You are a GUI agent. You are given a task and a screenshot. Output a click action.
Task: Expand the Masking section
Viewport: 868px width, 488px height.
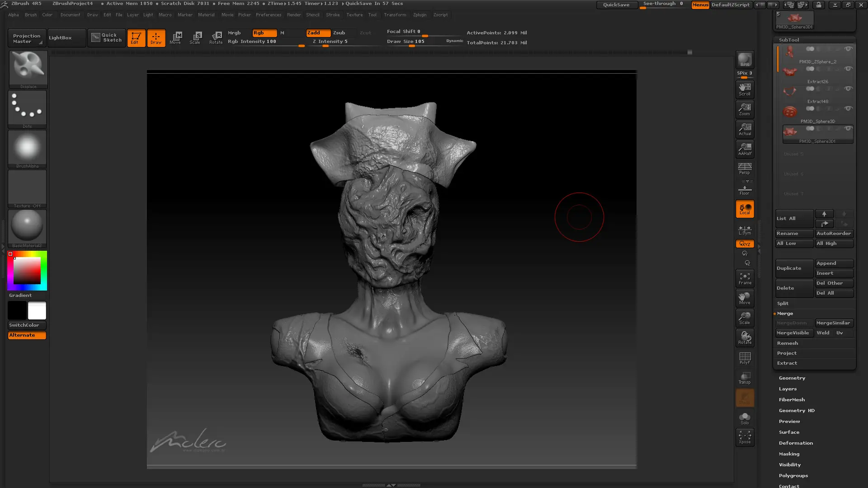click(789, 454)
